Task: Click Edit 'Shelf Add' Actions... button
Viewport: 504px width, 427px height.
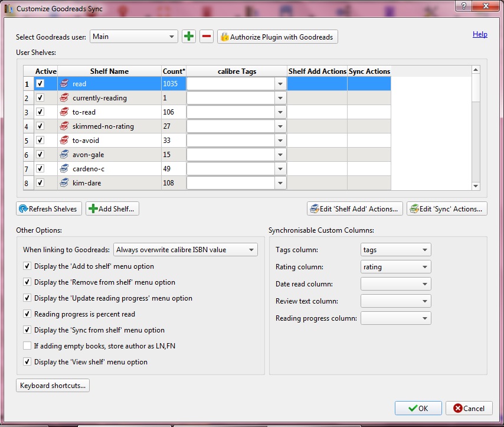Action: pos(355,208)
